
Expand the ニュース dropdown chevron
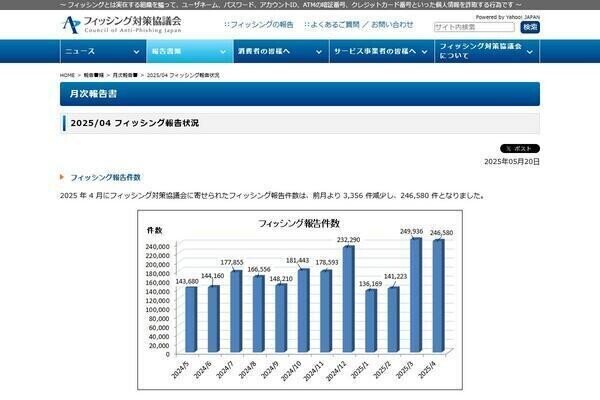pyautogui.click(x=136, y=52)
